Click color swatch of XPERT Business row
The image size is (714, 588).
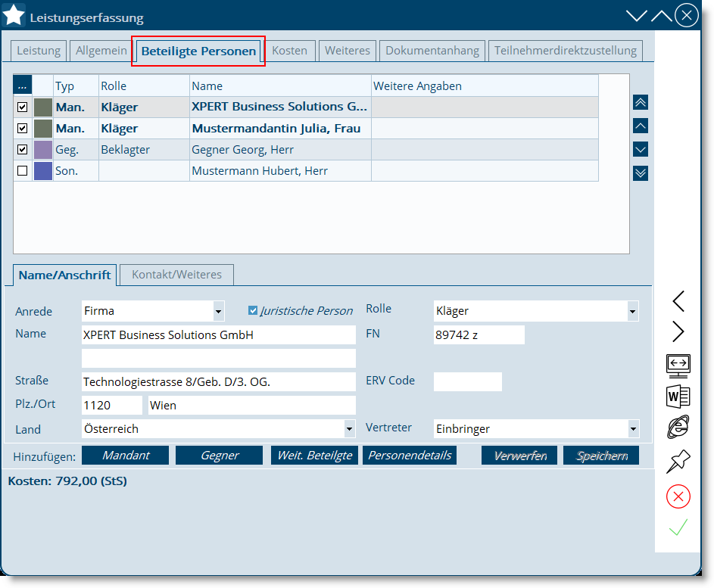click(43, 107)
